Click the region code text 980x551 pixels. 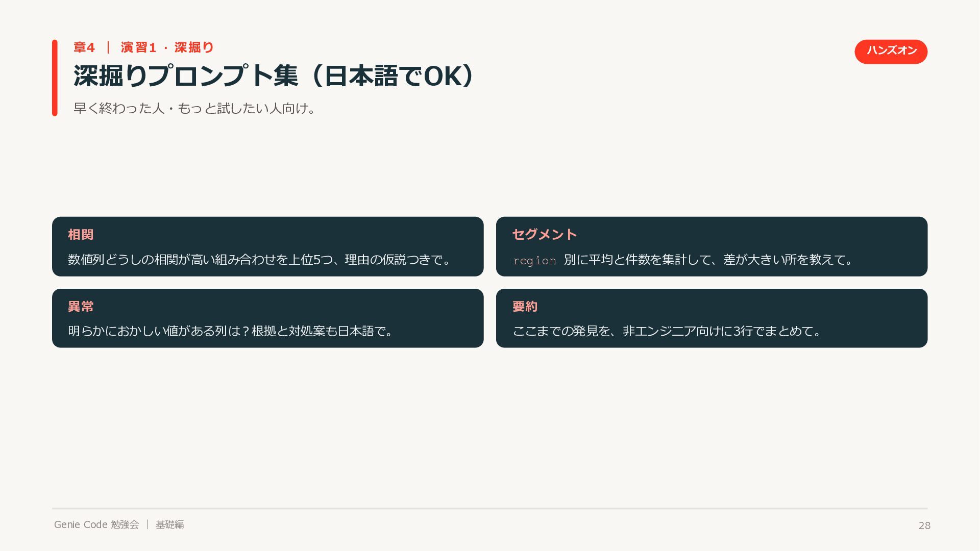[x=534, y=261]
